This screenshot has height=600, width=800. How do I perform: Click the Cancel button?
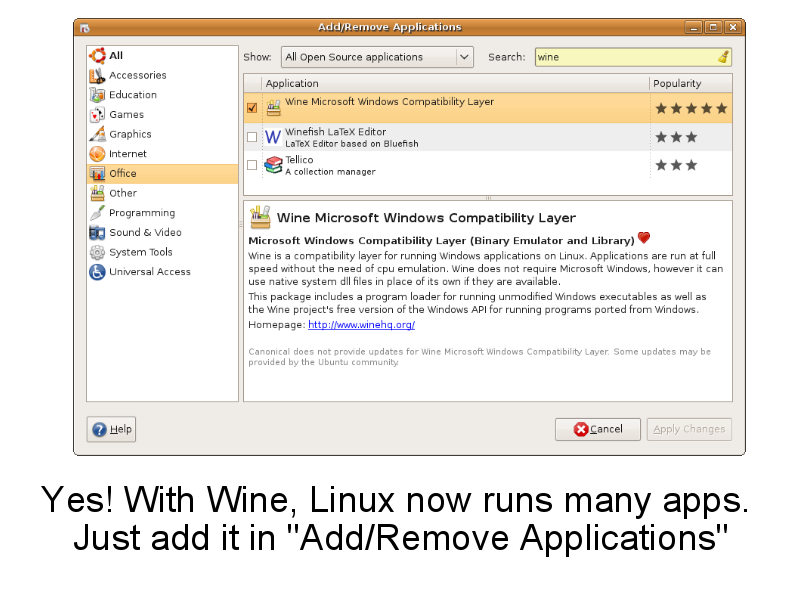tap(597, 429)
